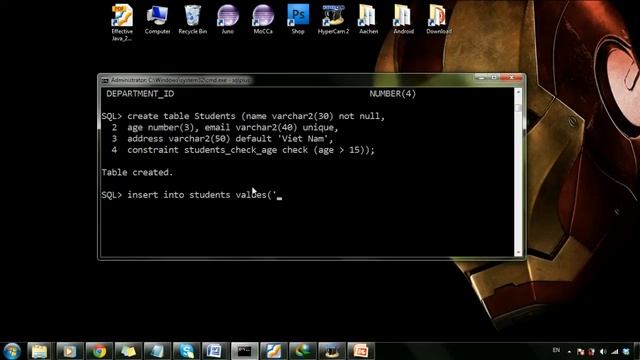Open the media player taskbar icon
Viewport: 640px width, 360px height.
[x=69, y=351]
